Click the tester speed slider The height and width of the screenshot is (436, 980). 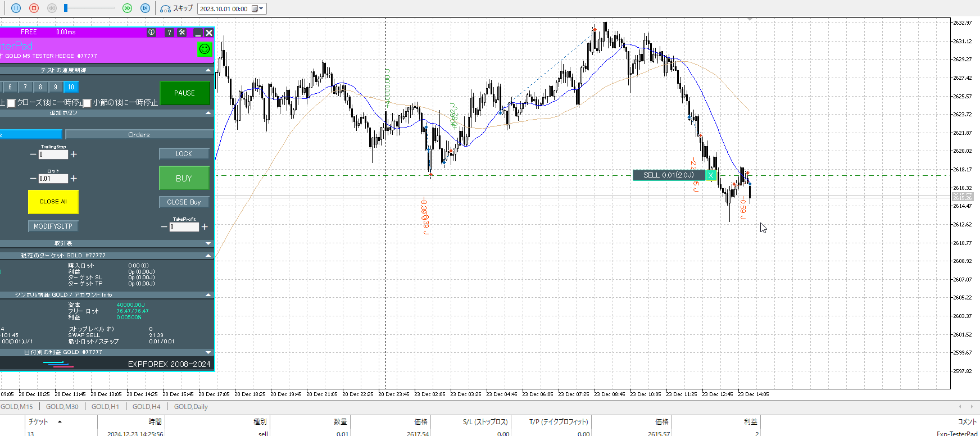[90, 8]
